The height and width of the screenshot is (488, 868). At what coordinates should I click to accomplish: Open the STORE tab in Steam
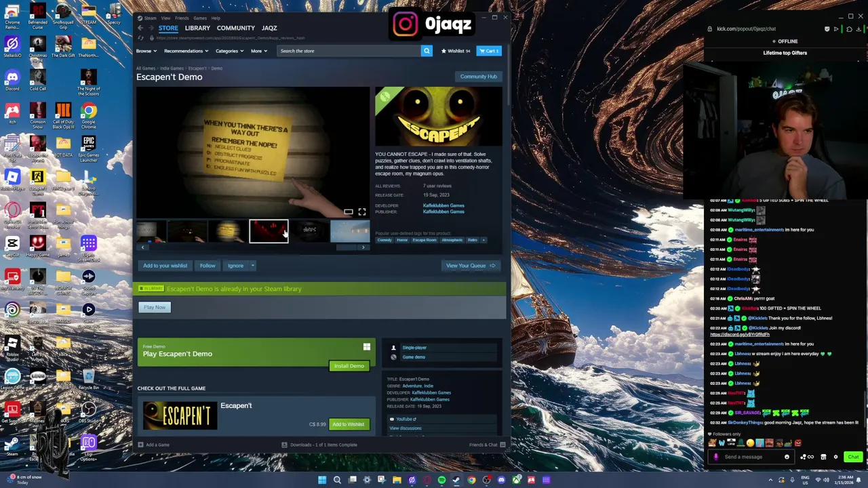tap(168, 28)
